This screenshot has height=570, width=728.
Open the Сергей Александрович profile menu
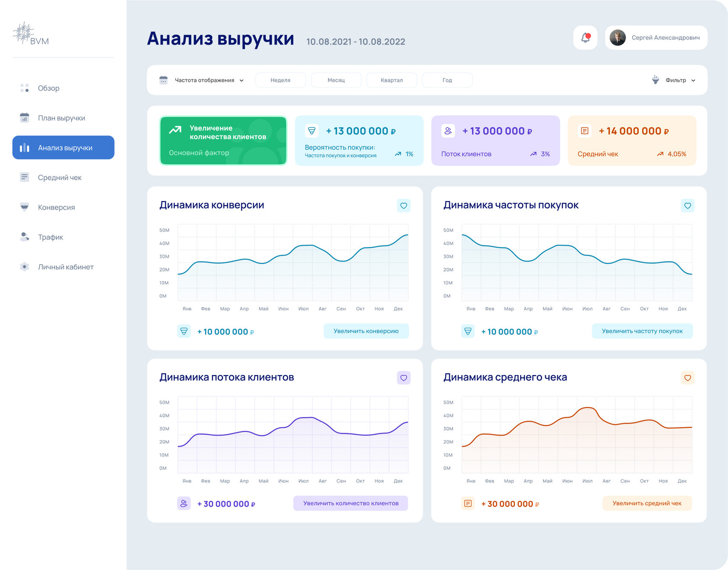[x=656, y=38]
